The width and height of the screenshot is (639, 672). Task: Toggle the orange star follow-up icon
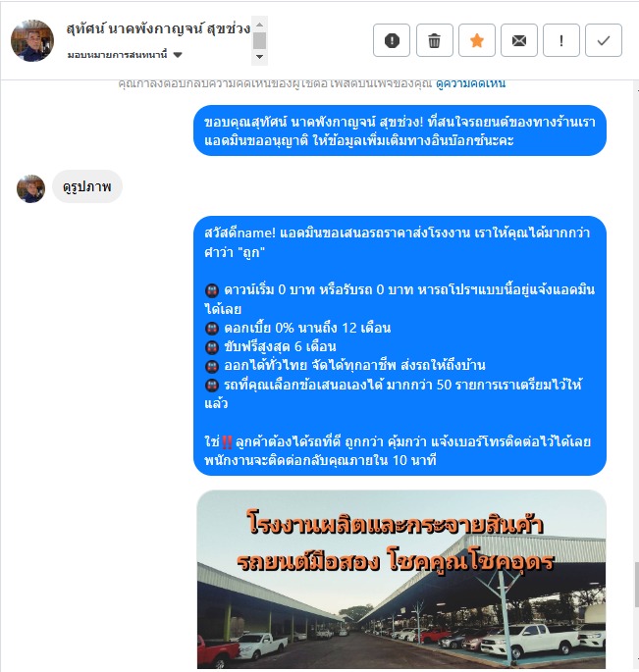(476, 40)
